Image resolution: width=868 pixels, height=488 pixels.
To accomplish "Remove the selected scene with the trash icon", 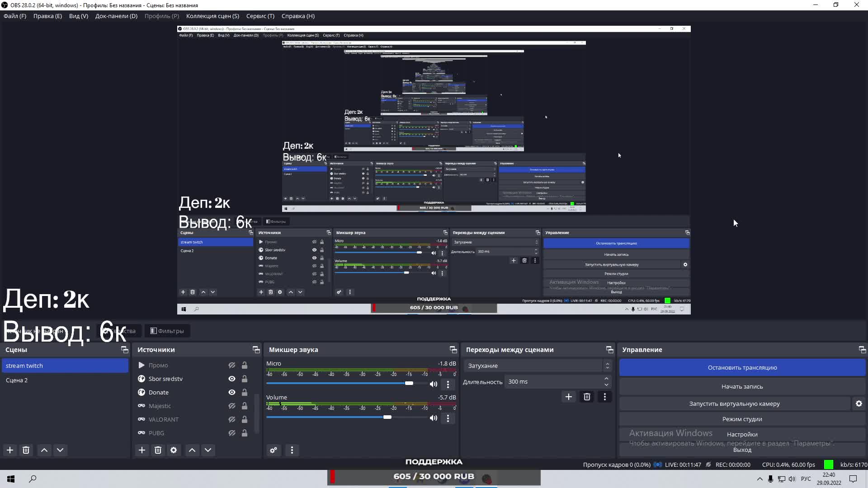I will 26,450.
